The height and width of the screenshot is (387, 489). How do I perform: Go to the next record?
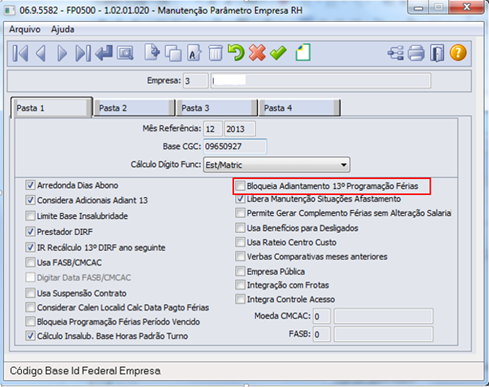tap(62, 53)
